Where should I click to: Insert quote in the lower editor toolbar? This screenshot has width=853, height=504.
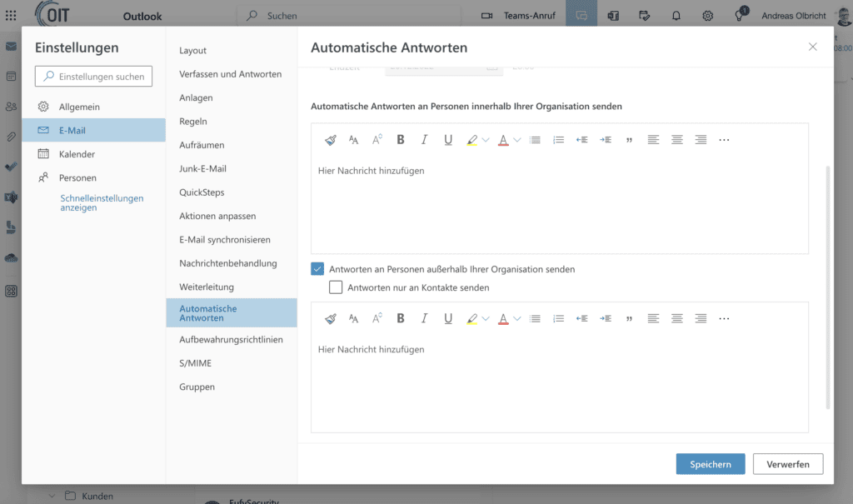[629, 318]
